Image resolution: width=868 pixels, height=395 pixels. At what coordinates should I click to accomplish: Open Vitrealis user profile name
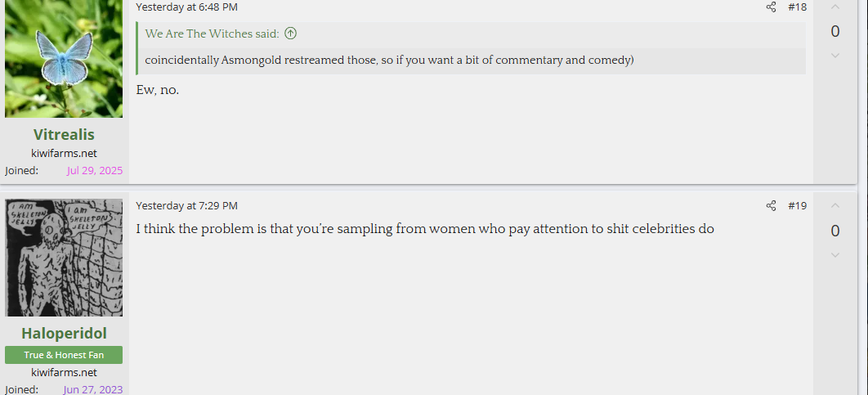coord(64,135)
